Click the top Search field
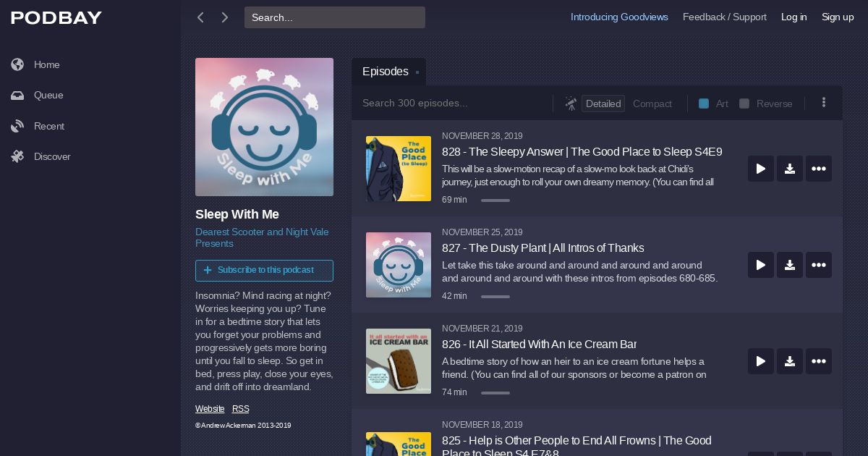 (x=335, y=17)
